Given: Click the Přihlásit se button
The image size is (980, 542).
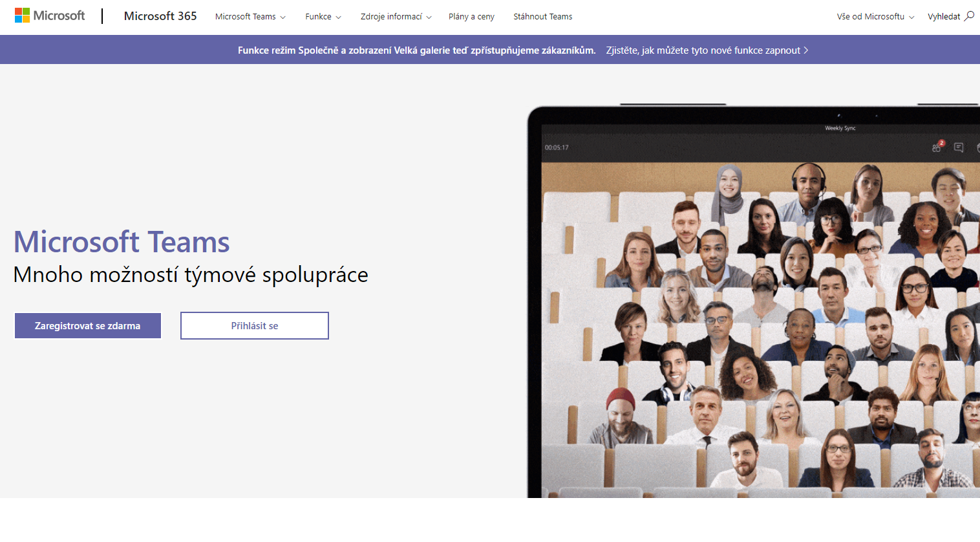Looking at the screenshot, I should 255,326.
